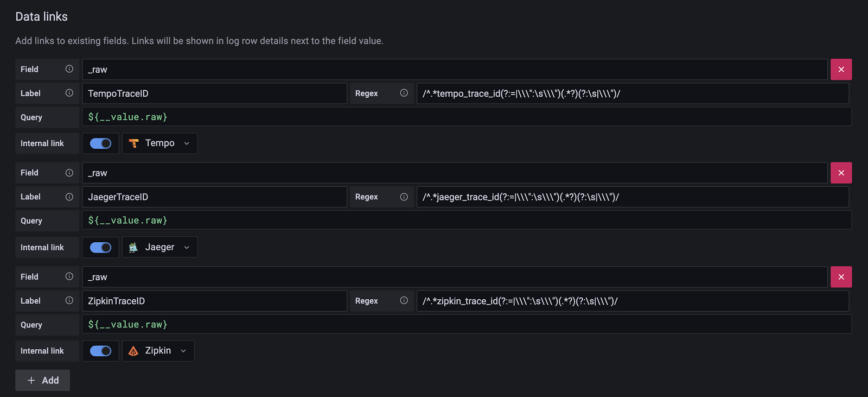
Task: Click info icon next to TempoTraceID Regex
Action: pos(404,93)
